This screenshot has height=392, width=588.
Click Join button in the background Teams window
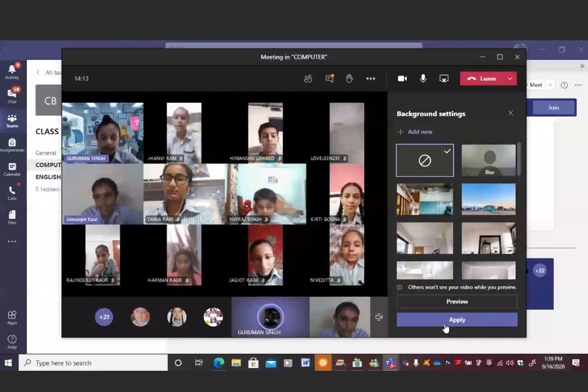click(554, 108)
